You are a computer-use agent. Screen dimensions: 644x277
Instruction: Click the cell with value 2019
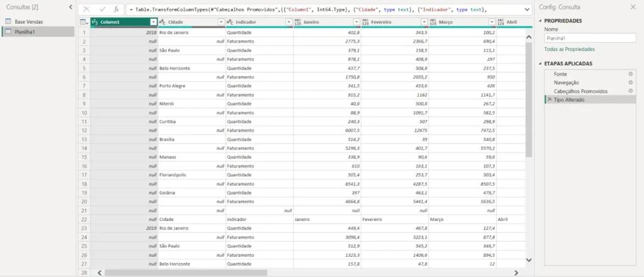coord(124,228)
